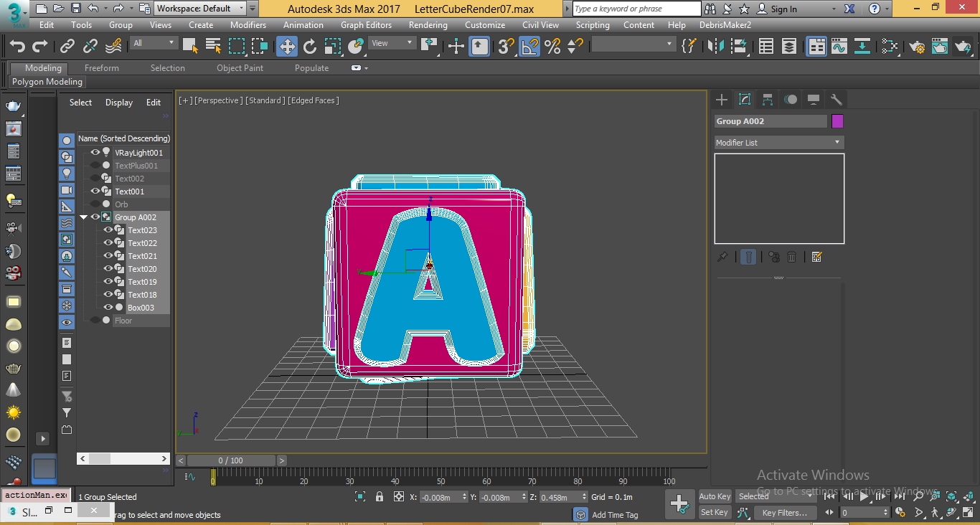Open the Modifier List dropdown

[x=779, y=143]
